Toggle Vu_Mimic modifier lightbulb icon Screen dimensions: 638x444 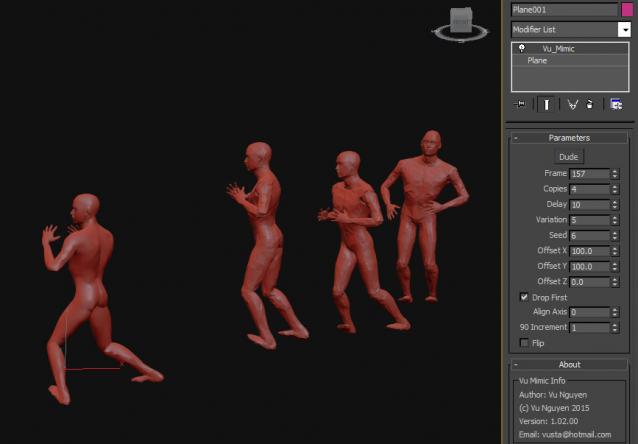pyautogui.click(x=521, y=48)
